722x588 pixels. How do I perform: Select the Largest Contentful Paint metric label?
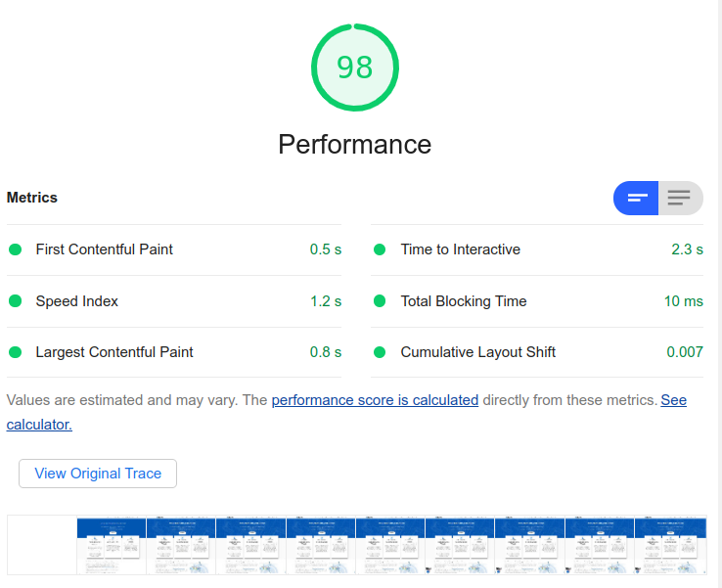(x=114, y=352)
